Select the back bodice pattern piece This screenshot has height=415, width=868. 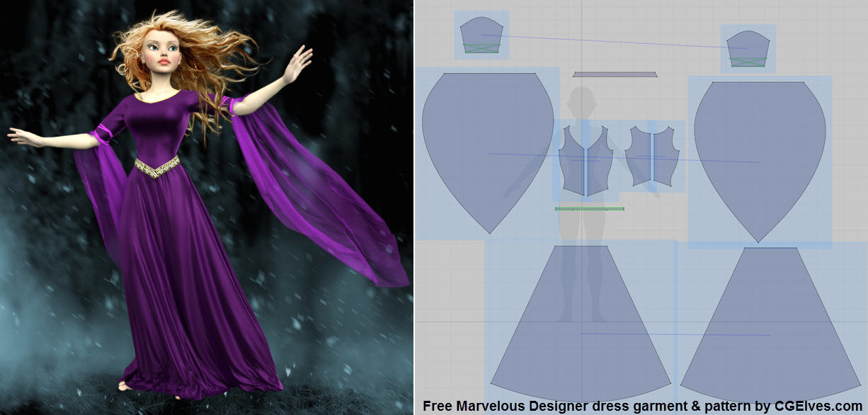pos(652,157)
